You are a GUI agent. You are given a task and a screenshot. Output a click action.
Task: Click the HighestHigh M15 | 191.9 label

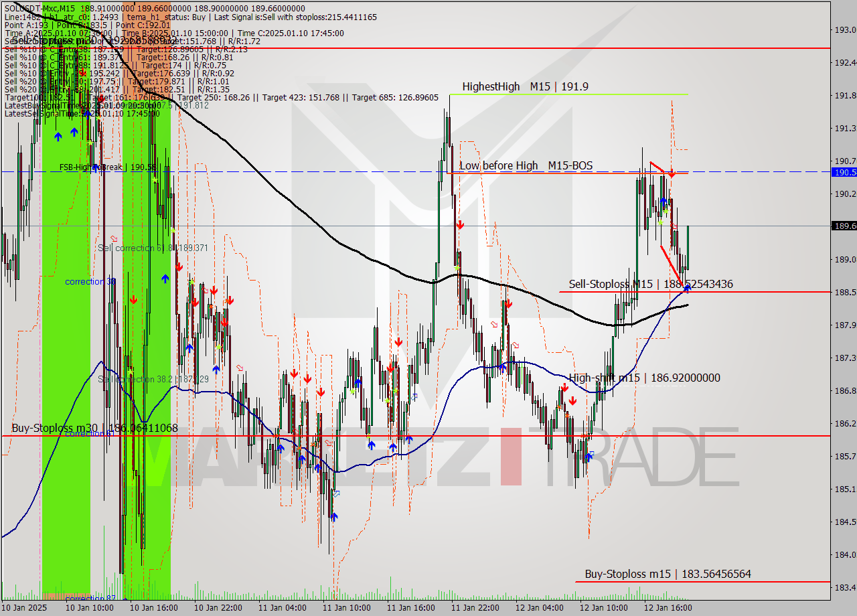[525, 86]
